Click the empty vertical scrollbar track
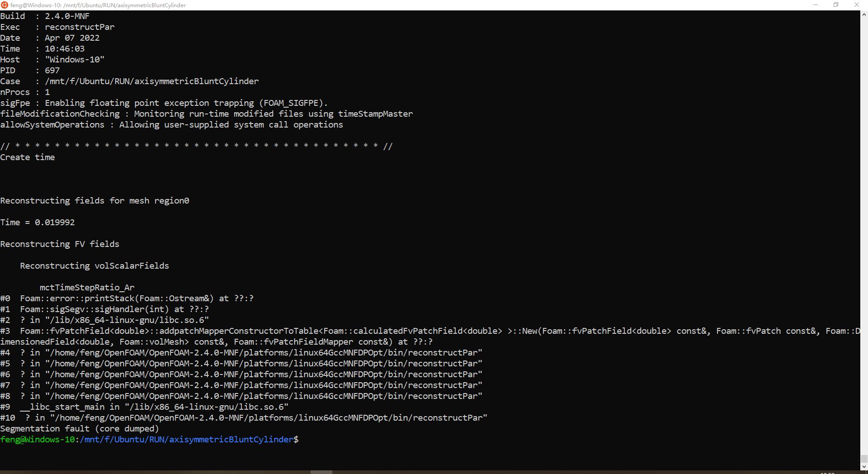The height and width of the screenshot is (474, 868). [x=864, y=226]
